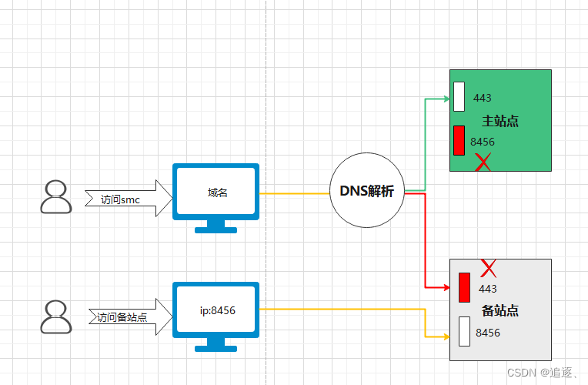Select the red X mark above 备站点 443
Screen dimensions: 588x385
[488, 268]
